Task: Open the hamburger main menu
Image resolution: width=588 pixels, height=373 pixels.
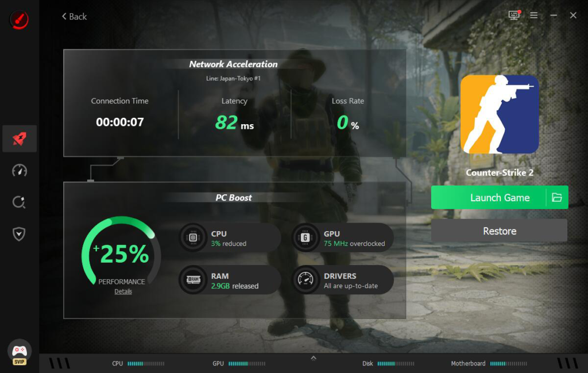Action: click(534, 16)
